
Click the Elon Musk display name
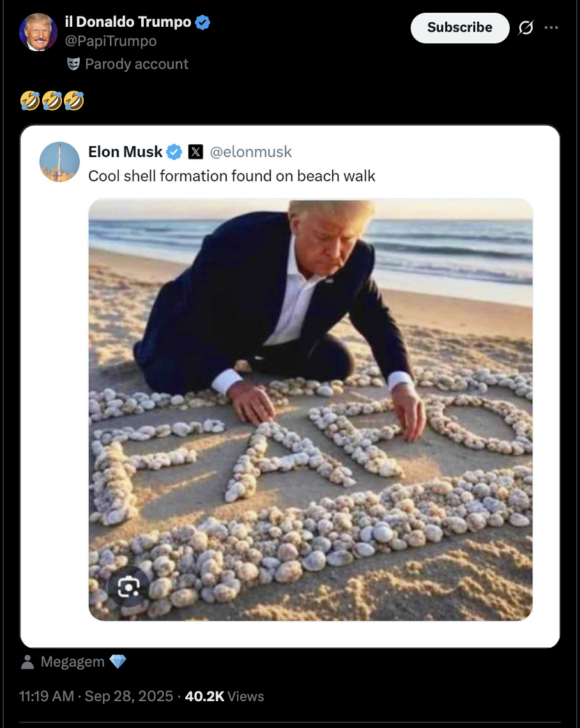click(125, 152)
